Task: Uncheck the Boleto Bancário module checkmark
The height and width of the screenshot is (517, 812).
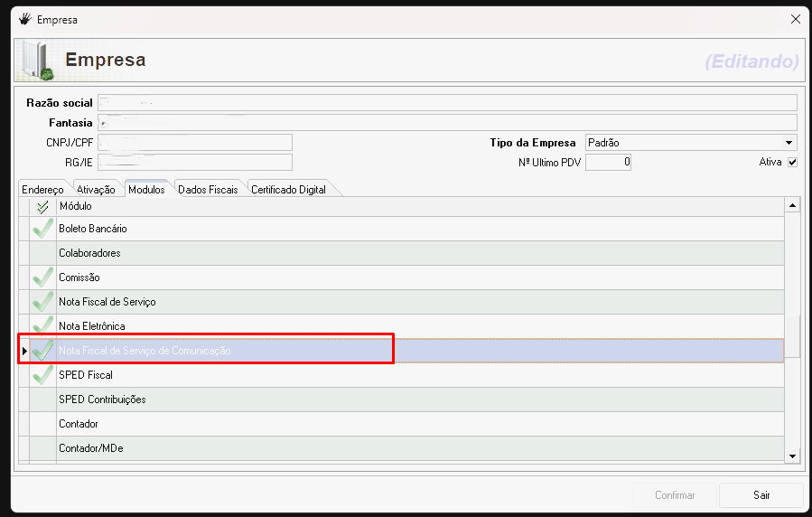Action: 42,229
